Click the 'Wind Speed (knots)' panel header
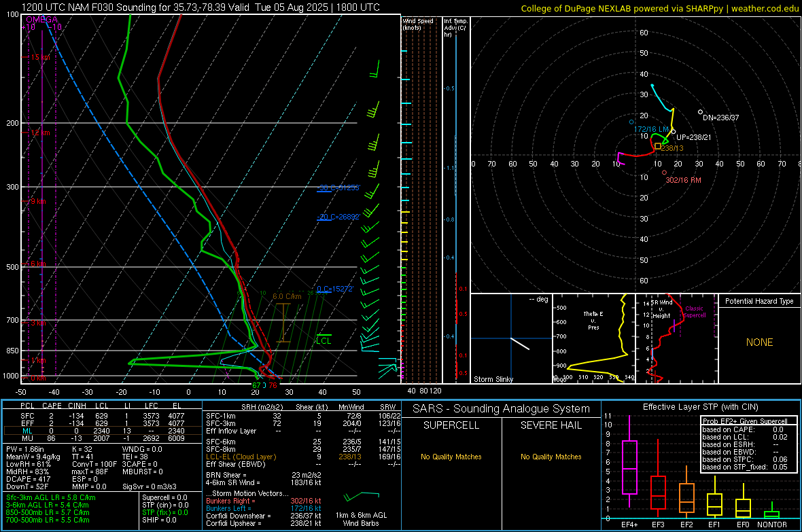Viewport: 802px width, 532px height. pos(417,24)
